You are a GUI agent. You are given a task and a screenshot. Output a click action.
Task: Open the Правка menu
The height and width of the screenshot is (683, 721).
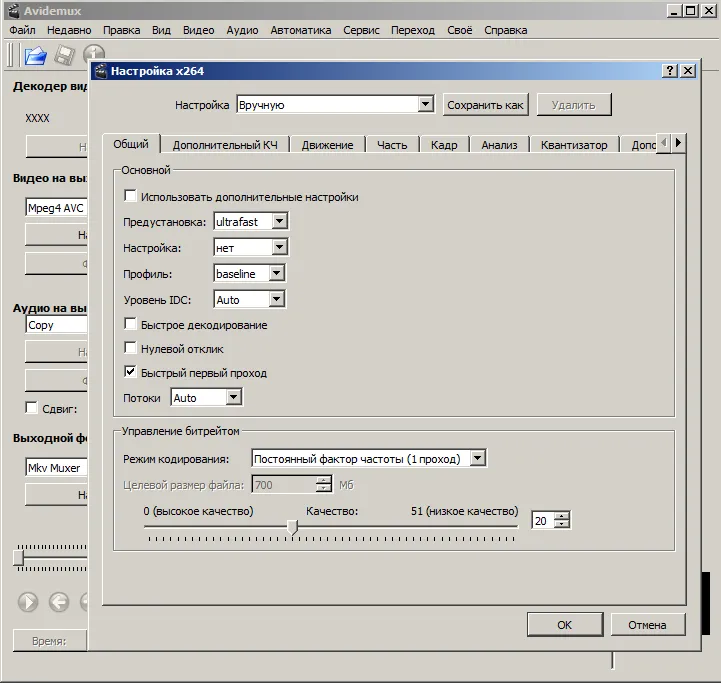(x=121, y=30)
